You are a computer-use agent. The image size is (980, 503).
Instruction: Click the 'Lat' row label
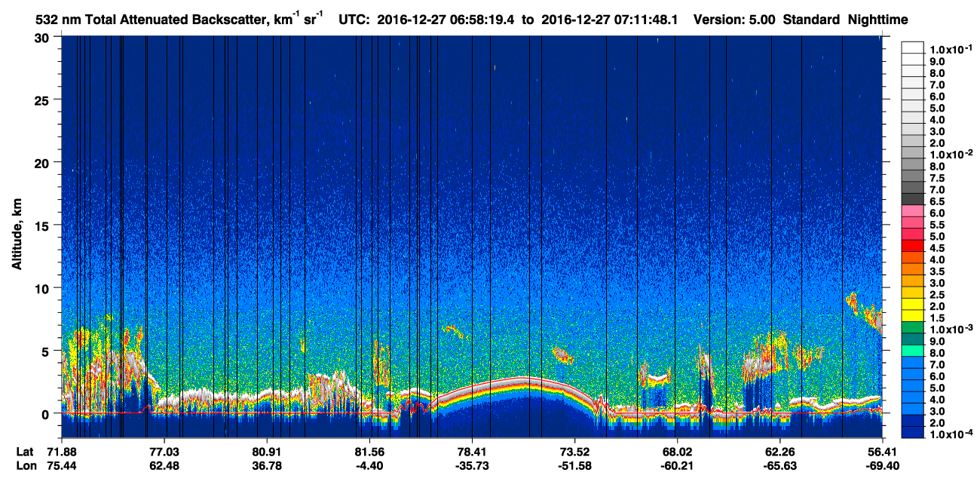coord(25,451)
